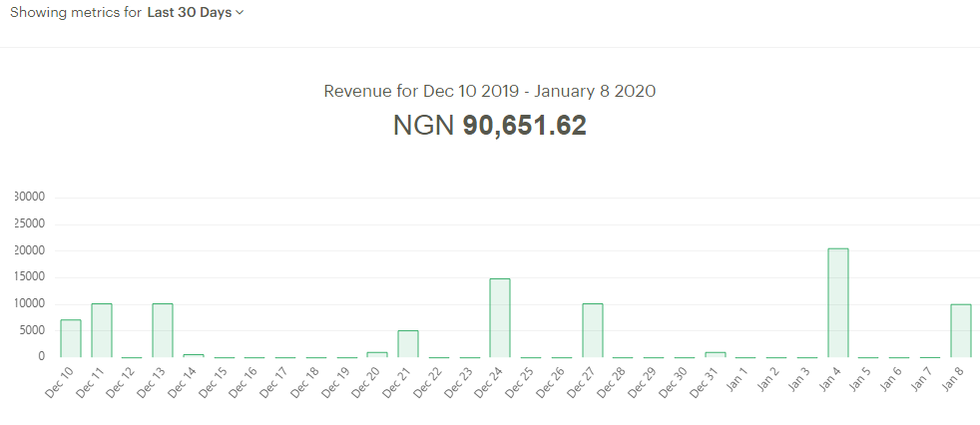980x425 pixels.
Task: Click the 30000 y-axis label
Action: tap(30, 197)
